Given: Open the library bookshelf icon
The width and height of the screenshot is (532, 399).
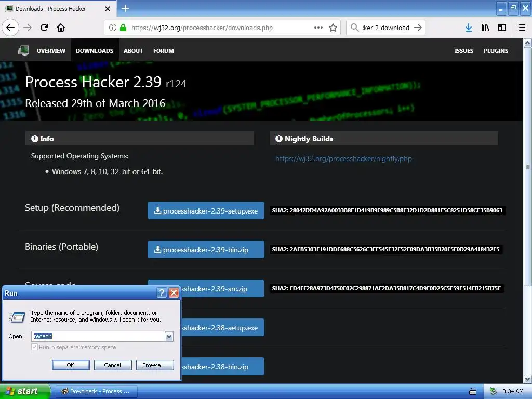Looking at the screenshot, I should pos(485,28).
